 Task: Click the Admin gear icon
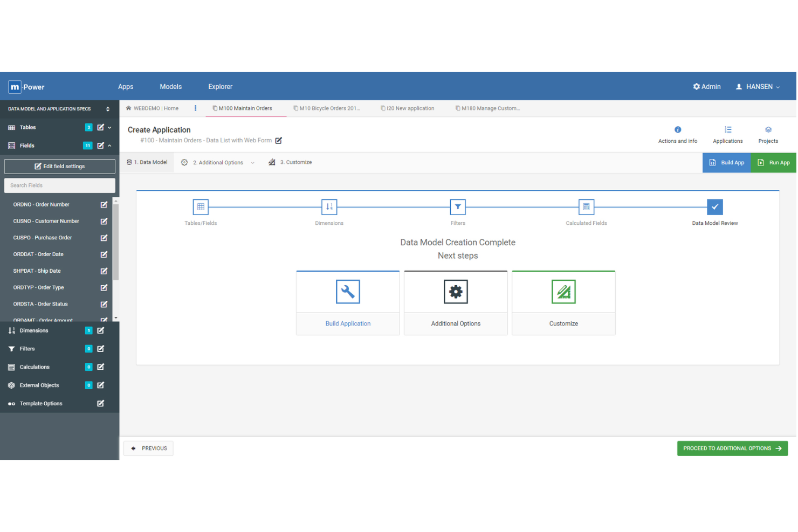[x=697, y=86]
